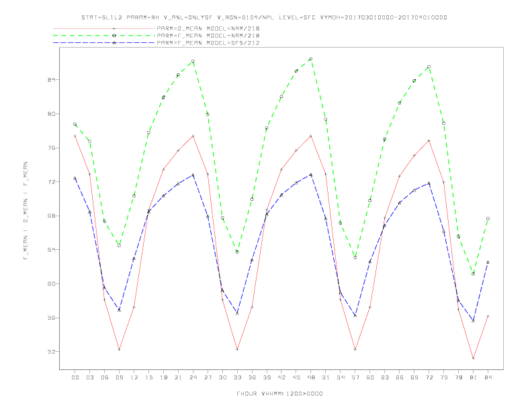
Task: Click x-axis forecast hour label 39
Action: 267,377
